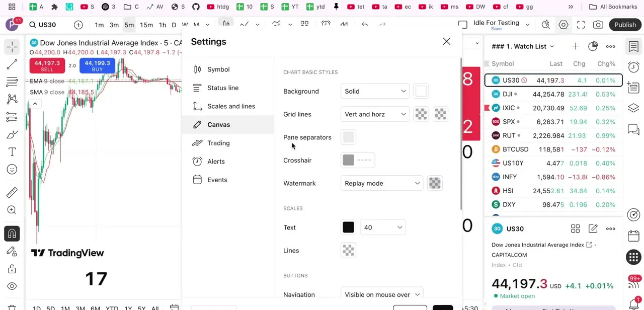Take a chart snapshot with camera icon

pos(598,25)
